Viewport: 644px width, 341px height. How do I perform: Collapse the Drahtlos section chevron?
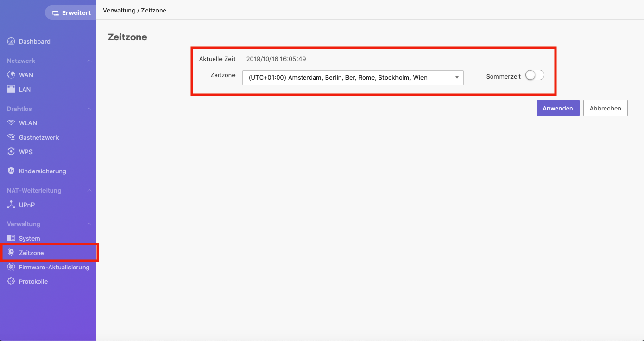(x=89, y=109)
